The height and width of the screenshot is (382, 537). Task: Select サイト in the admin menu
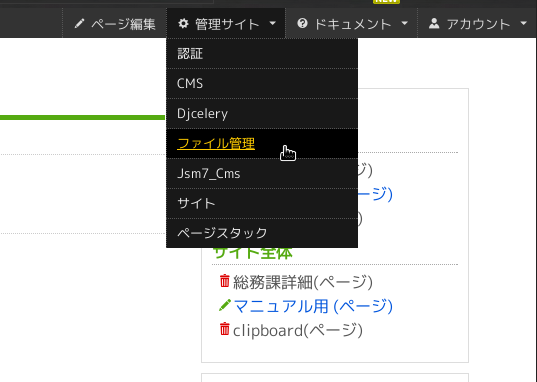[x=262, y=203]
